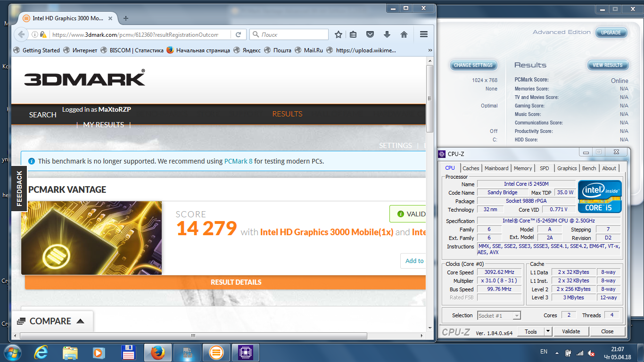644x362 pixels.
Task: Switch to the SPD tab in CPU-Z
Action: [545, 168]
